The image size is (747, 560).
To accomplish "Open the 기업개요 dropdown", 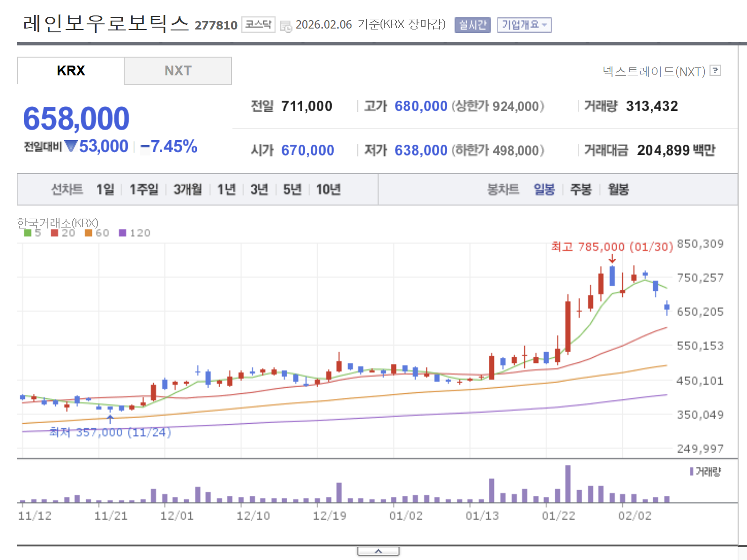I will point(524,25).
